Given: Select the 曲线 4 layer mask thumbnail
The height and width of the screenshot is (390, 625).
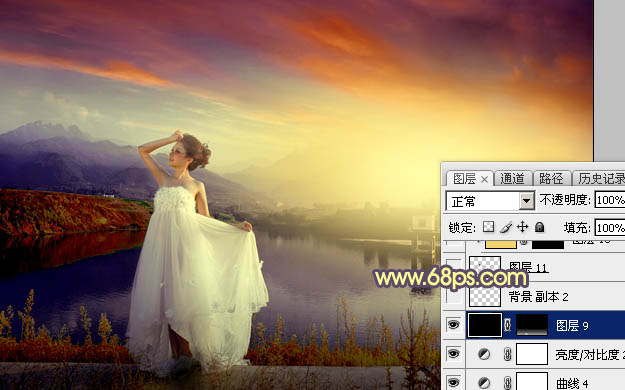Looking at the screenshot, I should (x=532, y=381).
